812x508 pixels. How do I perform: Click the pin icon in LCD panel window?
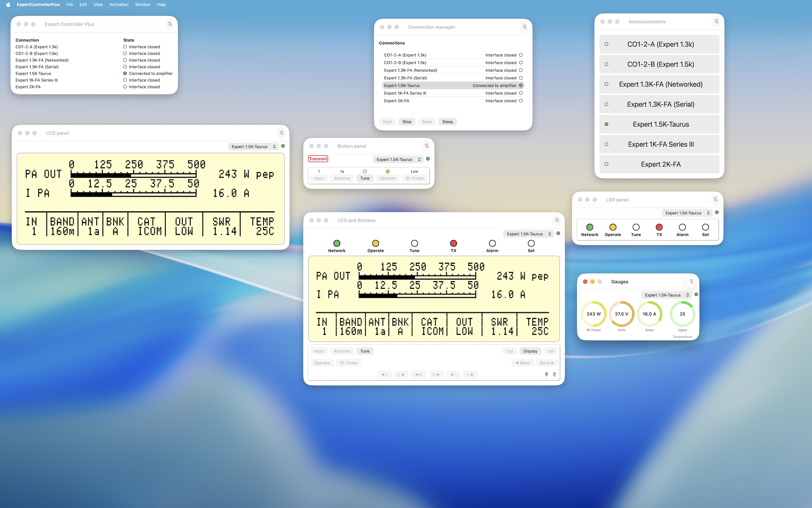click(282, 133)
